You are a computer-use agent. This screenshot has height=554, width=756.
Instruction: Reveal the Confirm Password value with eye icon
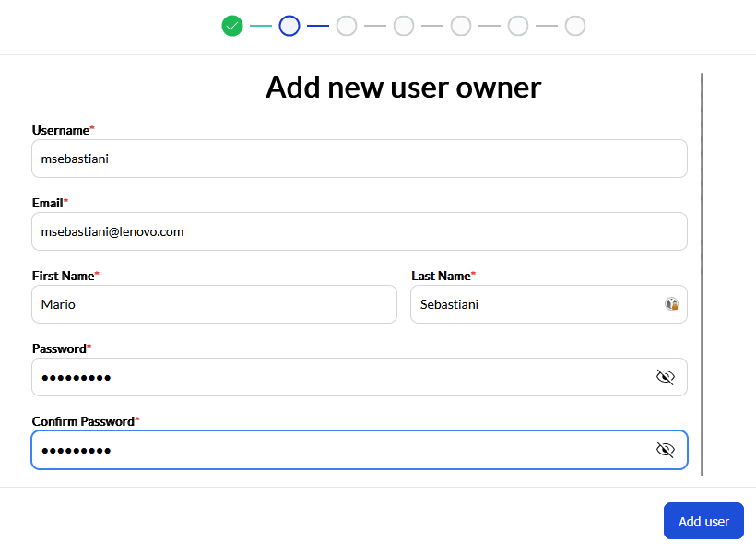coord(666,450)
